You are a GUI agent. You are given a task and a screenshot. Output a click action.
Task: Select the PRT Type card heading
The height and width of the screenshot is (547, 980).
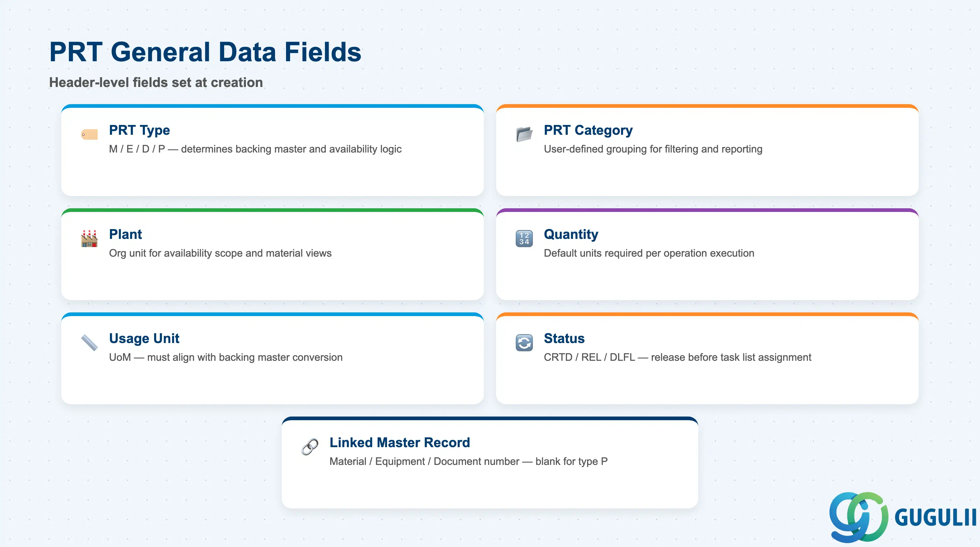tap(139, 130)
